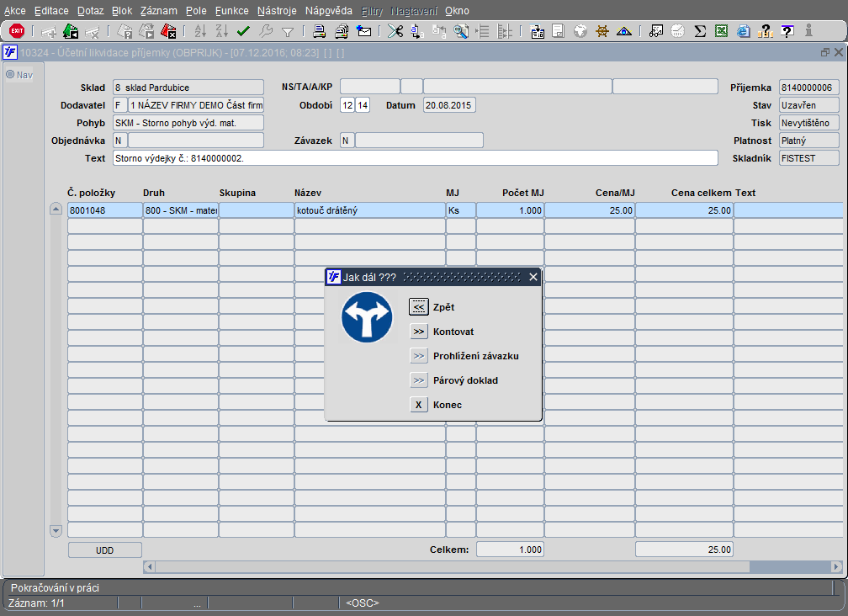Click the down arrow of item list

point(56,530)
